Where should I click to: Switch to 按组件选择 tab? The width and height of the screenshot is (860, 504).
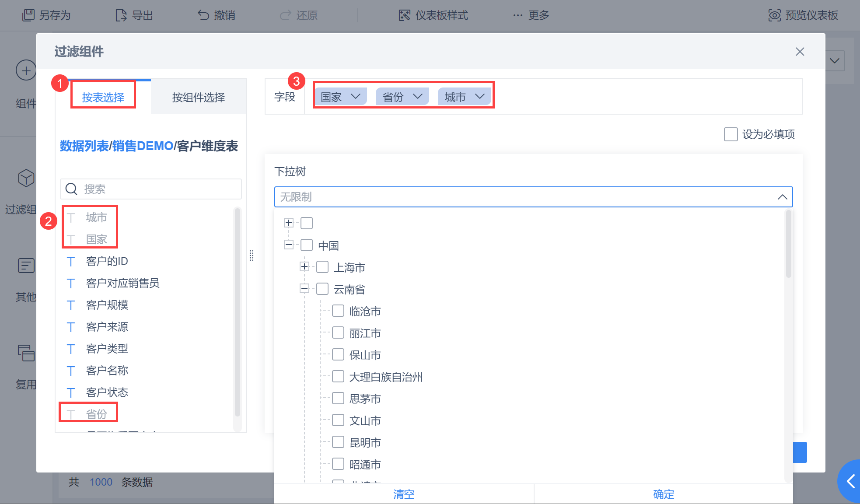click(x=198, y=97)
